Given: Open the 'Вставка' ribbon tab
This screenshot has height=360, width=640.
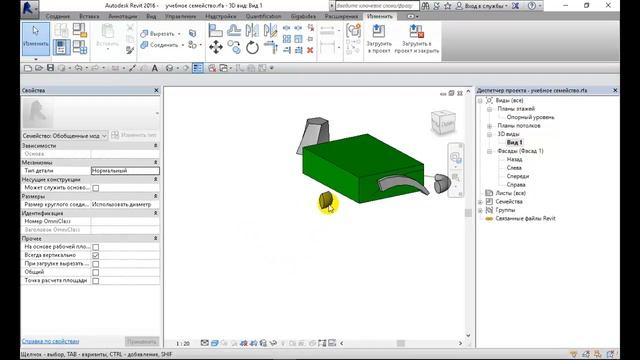Looking at the screenshot, I should pos(89,16).
